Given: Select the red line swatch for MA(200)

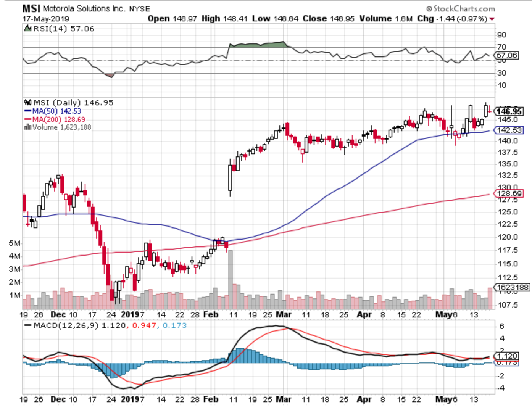Looking at the screenshot, I should pyautogui.click(x=28, y=119).
